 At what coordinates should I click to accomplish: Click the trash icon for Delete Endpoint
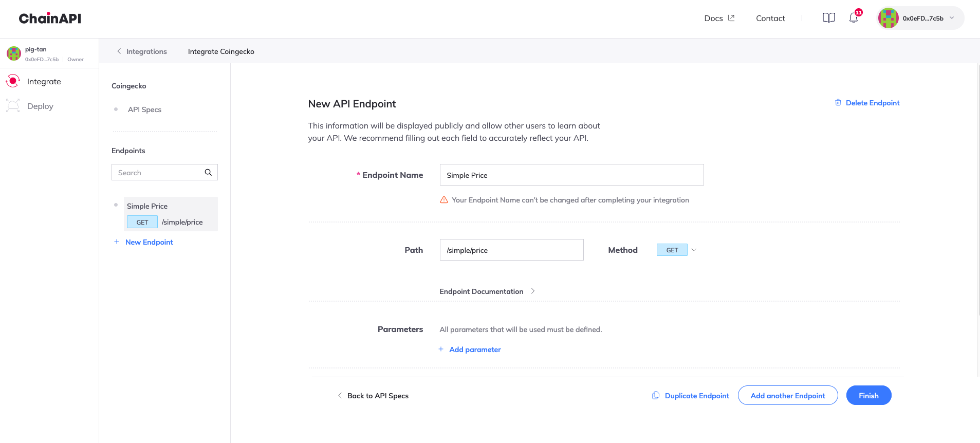click(x=838, y=103)
